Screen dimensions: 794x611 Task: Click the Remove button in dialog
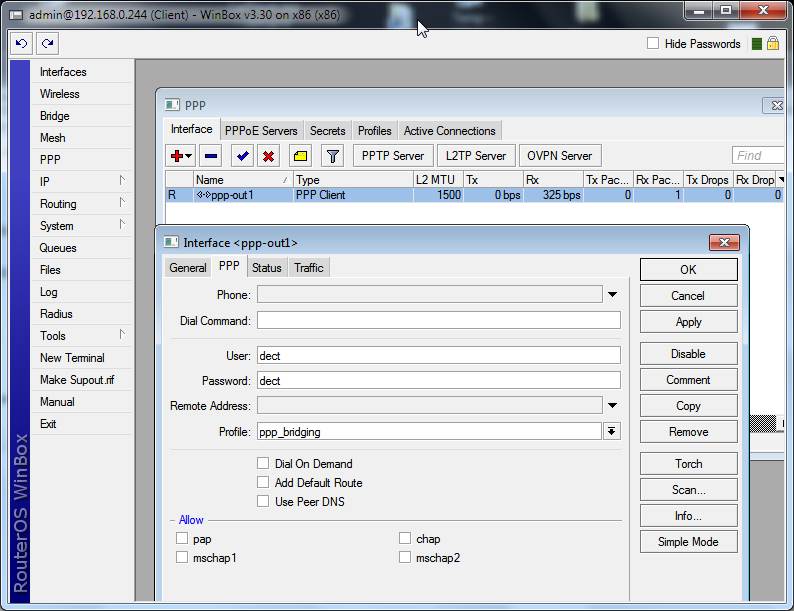pyautogui.click(x=688, y=432)
